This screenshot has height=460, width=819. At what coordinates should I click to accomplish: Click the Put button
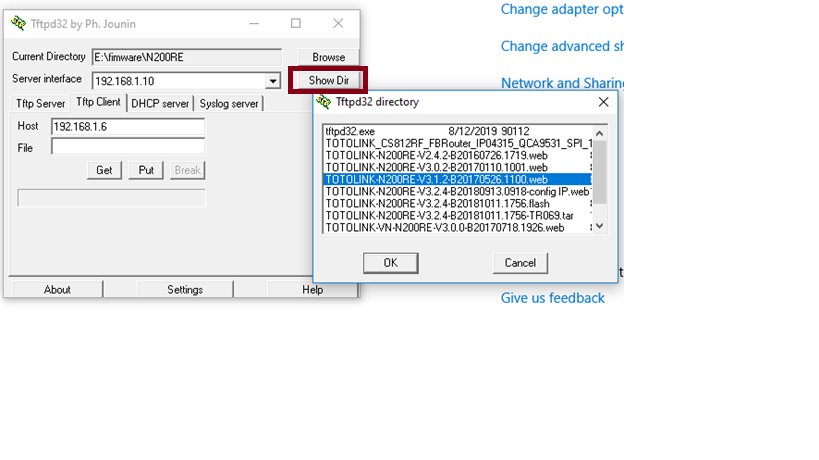146,170
